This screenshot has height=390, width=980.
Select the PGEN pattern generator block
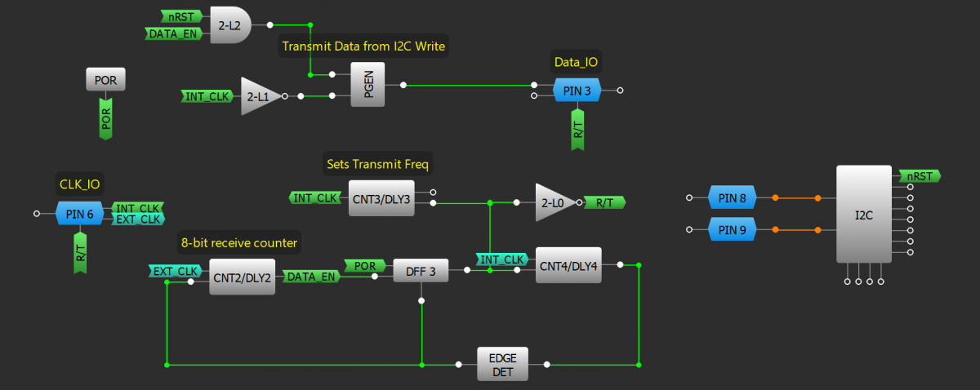coord(367,84)
